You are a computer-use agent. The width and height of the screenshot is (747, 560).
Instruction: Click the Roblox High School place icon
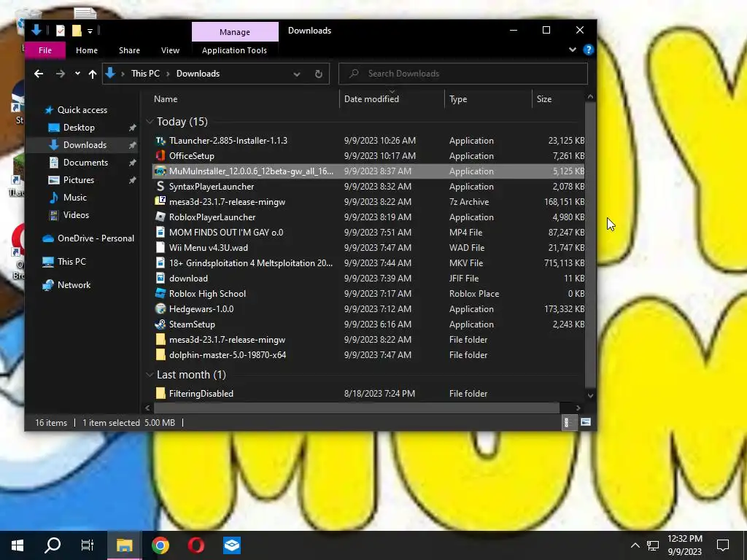click(160, 293)
